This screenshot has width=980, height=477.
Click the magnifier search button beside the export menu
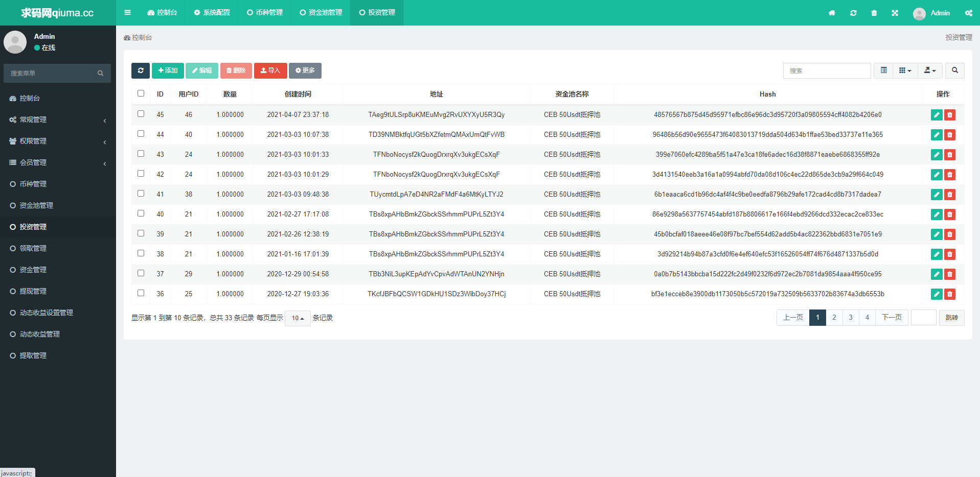(954, 70)
